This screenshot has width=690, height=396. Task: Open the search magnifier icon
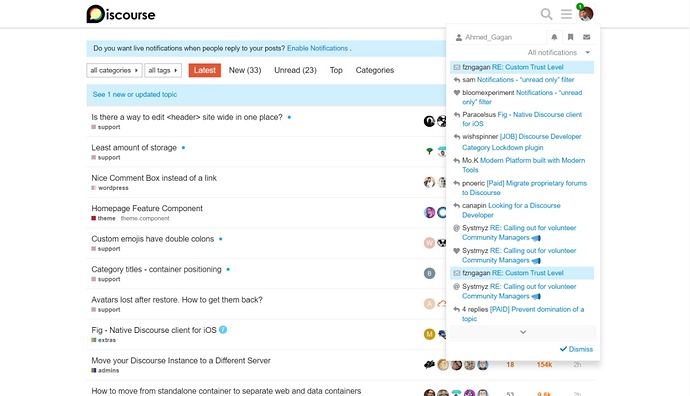click(x=546, y=14)
